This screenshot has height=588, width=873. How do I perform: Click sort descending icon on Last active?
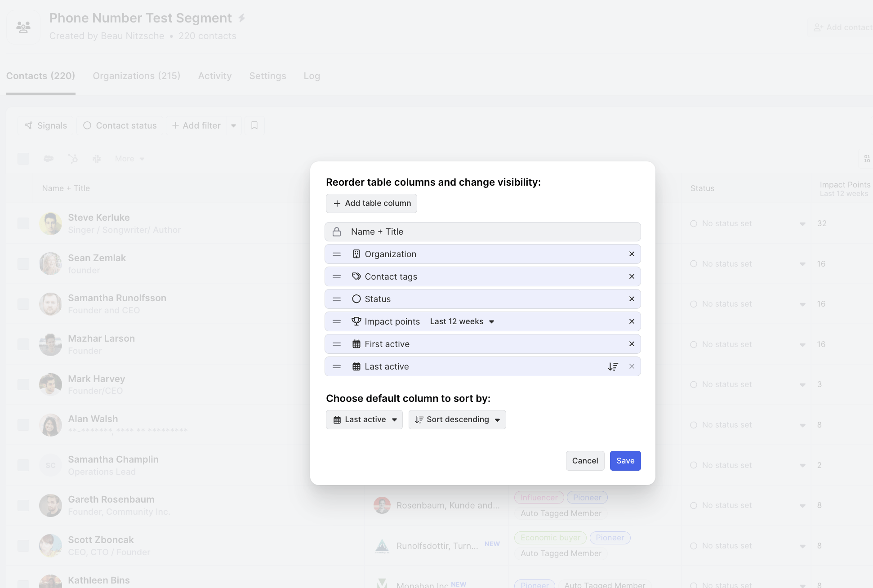613,366
